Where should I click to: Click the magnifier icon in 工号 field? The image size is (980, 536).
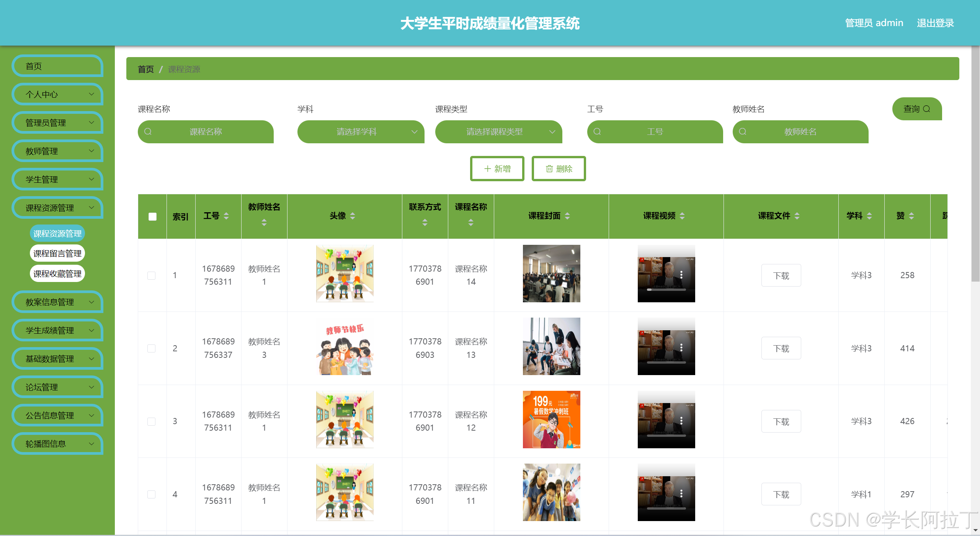pyautogui.click(x=598, y=132)
